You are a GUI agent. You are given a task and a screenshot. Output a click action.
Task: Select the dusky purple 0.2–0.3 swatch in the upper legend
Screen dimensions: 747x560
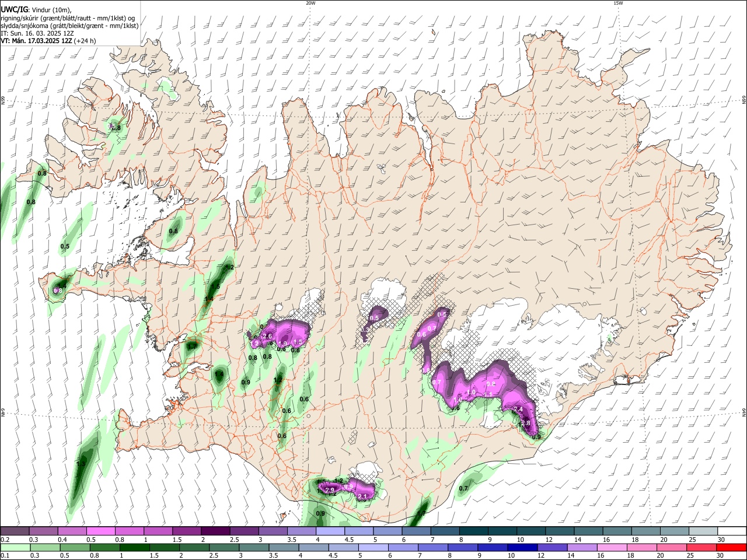15,531
